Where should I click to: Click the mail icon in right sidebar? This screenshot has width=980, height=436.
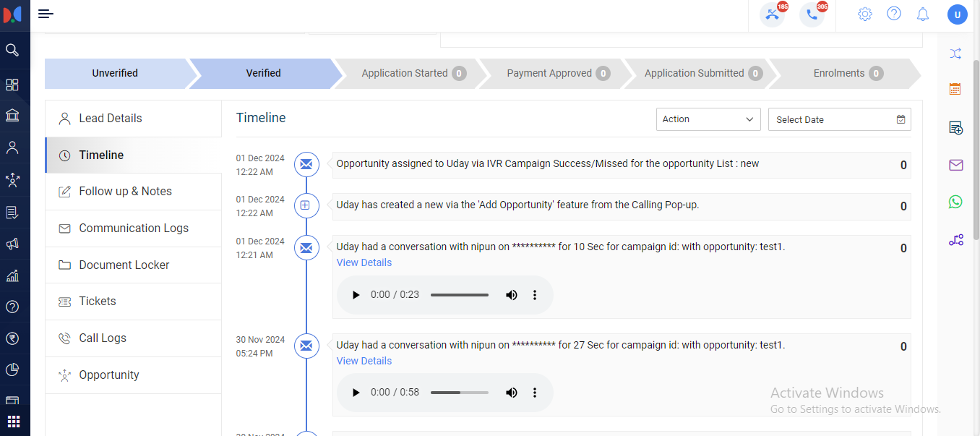pos(955,165)
